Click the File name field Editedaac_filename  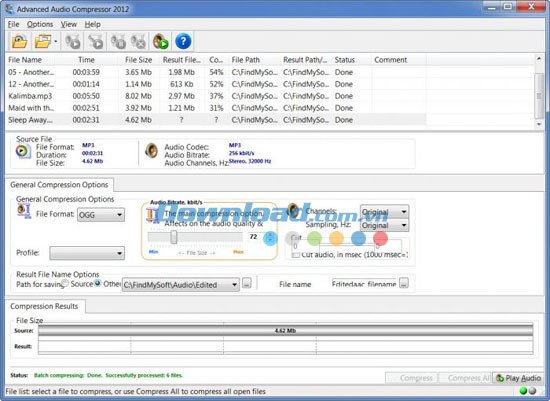[x=365, y=283]
